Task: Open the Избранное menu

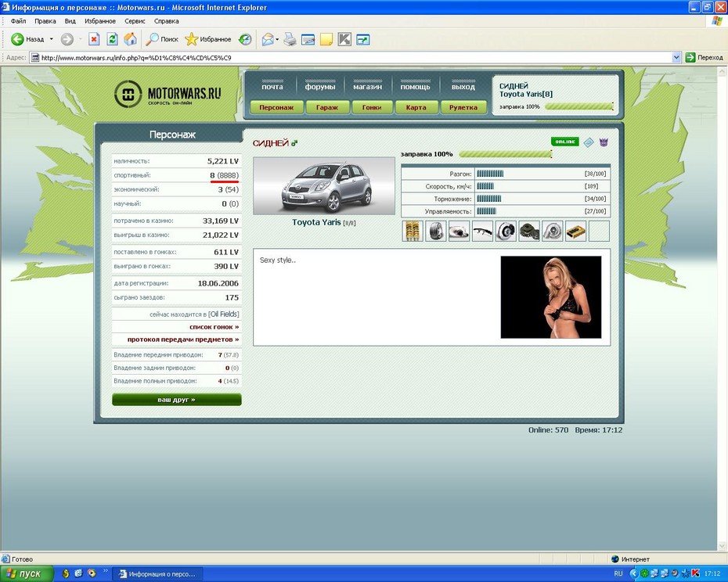Action: (x=100, y=21)
